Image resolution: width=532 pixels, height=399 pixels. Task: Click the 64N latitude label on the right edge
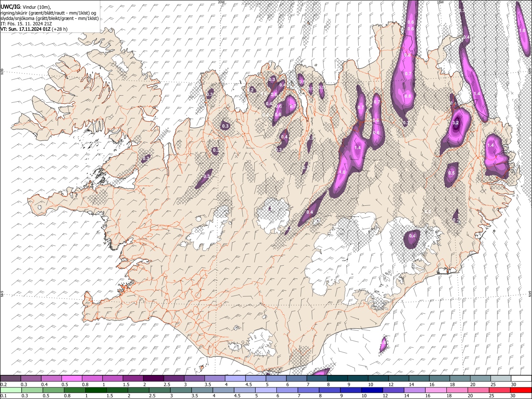[x=530, y=293]
